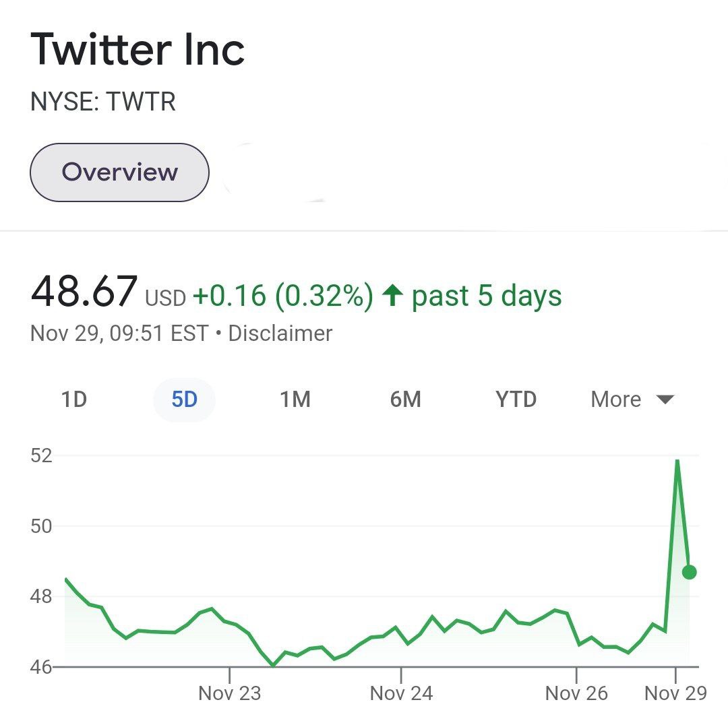Switch to the 6M chart view
This screenshot has height=727, width=728.
coord(405,399)
